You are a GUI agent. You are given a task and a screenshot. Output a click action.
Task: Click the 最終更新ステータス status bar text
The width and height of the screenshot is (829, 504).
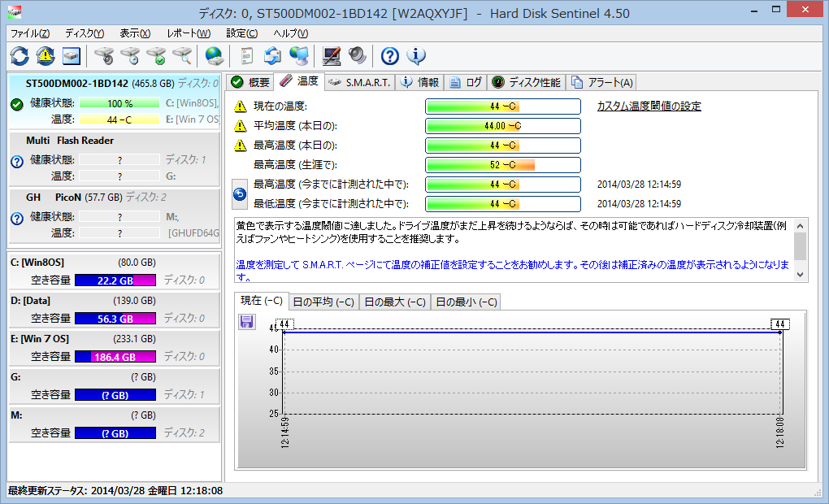click(x=115, y=491)
